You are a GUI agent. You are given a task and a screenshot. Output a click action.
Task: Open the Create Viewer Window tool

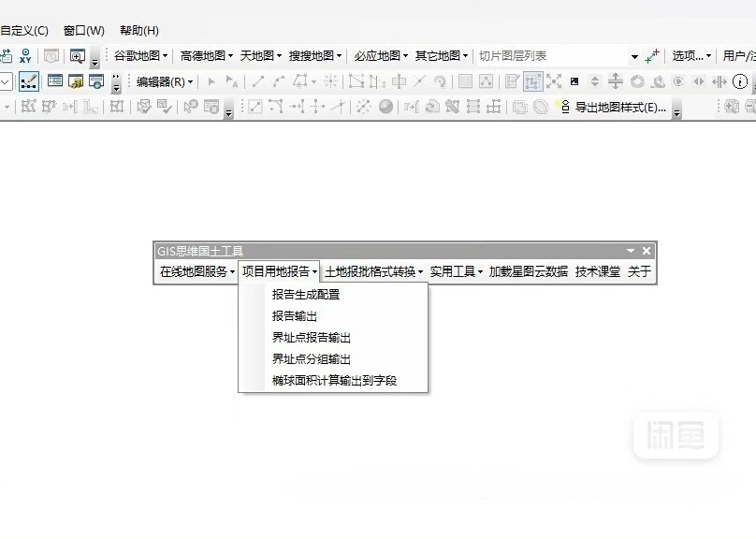[77, 56]
